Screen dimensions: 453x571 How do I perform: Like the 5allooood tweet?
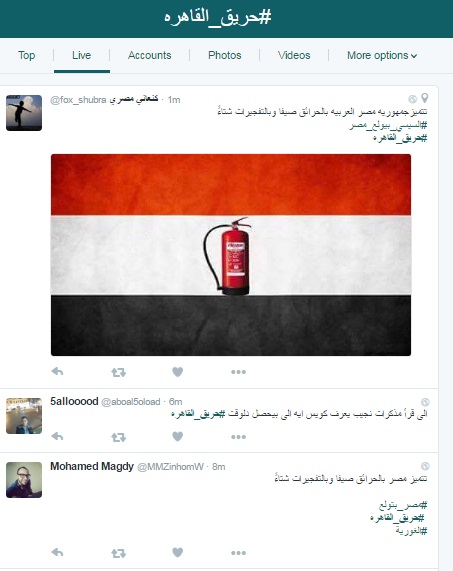178,436
